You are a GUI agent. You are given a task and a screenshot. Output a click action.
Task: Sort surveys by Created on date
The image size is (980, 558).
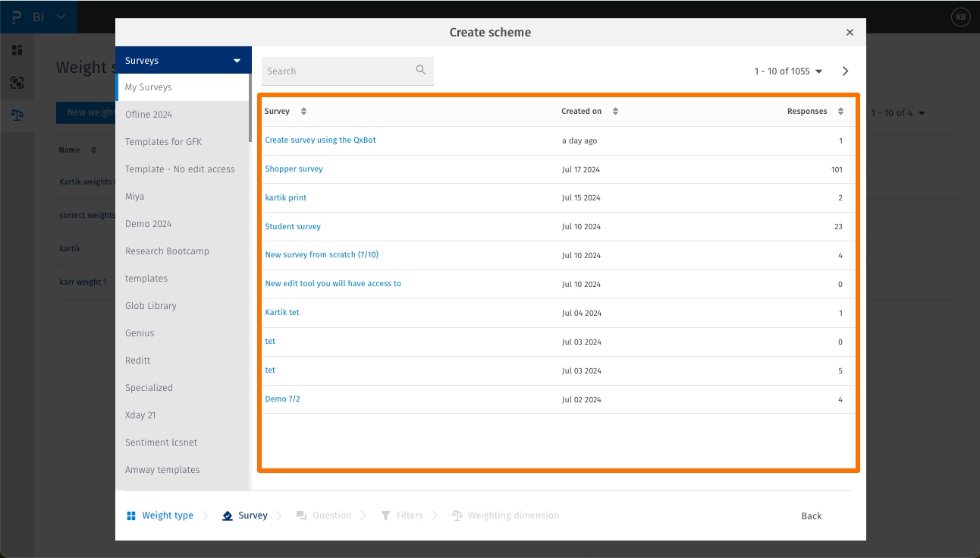615,112
